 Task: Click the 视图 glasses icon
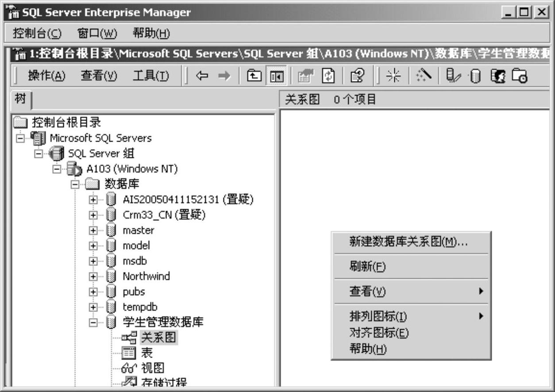(129, 368)
